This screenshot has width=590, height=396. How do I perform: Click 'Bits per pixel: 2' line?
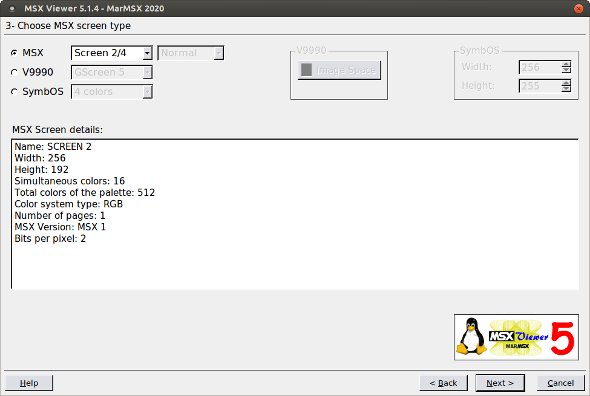[x=50, y=238]
